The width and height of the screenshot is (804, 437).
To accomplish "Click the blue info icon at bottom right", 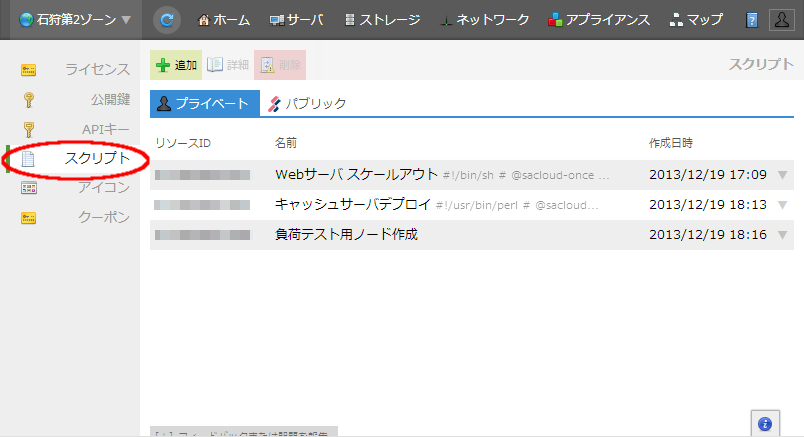I will click(x=765, y=423).
